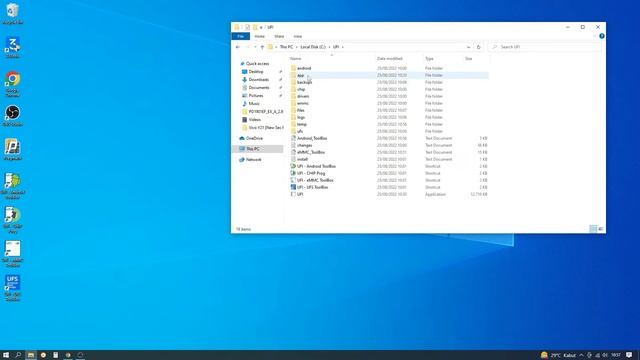640x360 pixels.
Task: Expand This PC breadcrumb chevron
Action: tap(297, 47)
